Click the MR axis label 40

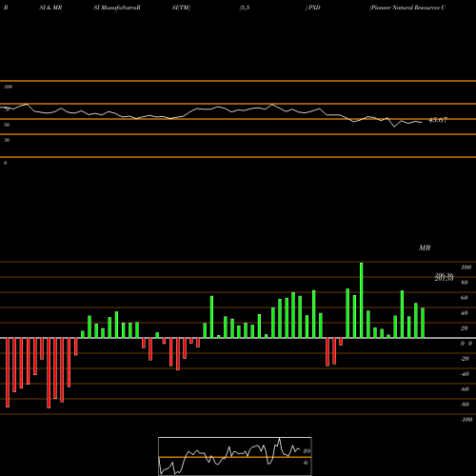point(465,313)
